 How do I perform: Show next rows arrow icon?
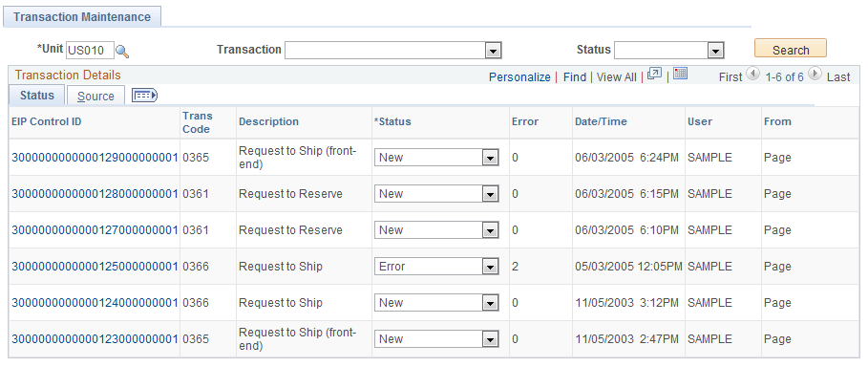point(815,74)
